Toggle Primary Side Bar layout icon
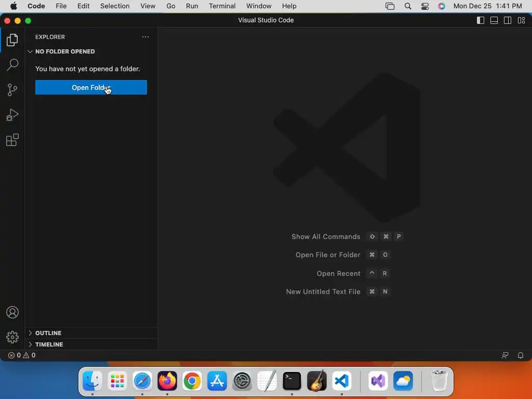This screenshot has width=532, height=399. pyautogui.click(x=481, y=20)
